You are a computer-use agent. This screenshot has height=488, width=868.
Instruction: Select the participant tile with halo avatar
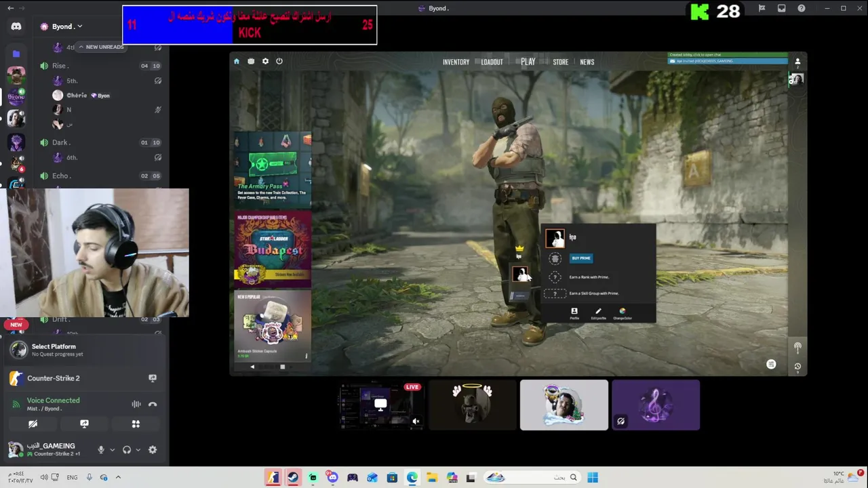tap(472, 405)
